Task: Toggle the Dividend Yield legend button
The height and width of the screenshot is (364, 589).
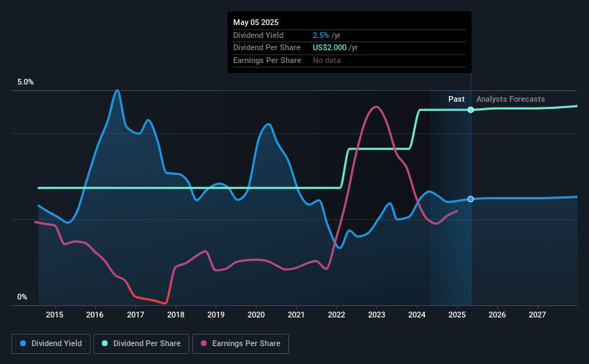Action: pos(51,344)
